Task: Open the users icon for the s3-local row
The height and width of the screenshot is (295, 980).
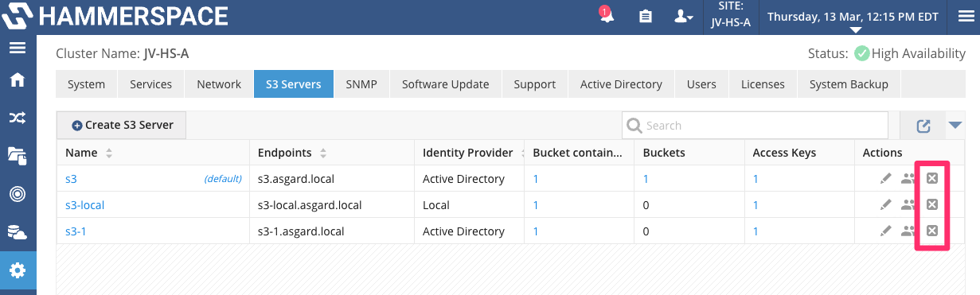Action: coord(908,205)
